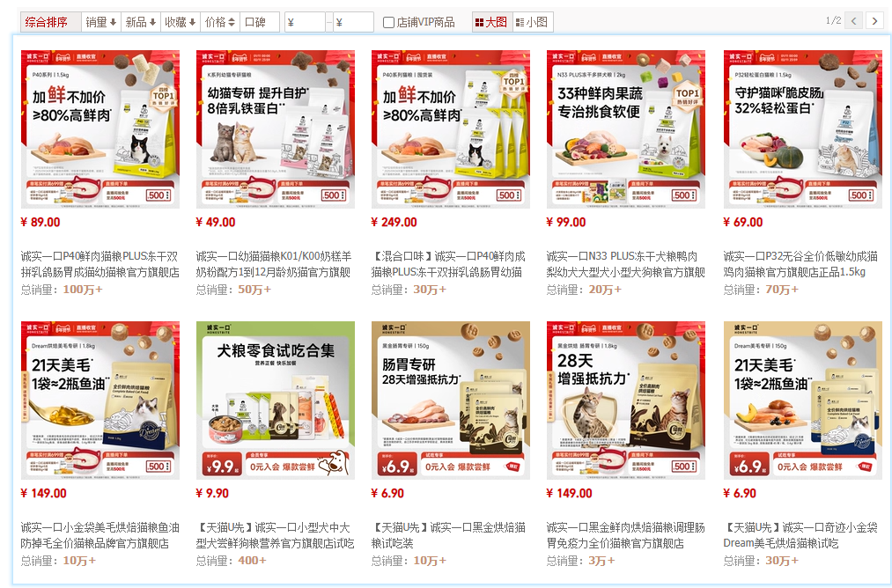
Task: Go to next results page arrow
Action: point(875,21)
